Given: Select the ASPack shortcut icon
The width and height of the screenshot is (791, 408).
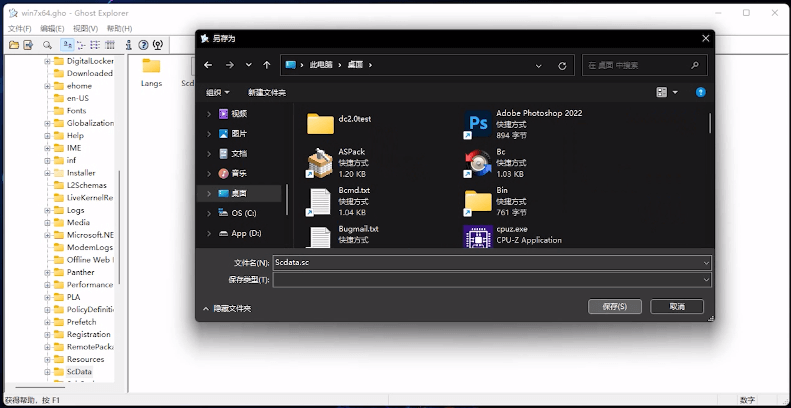Looking at the screenshot, I should pos(320,163).
